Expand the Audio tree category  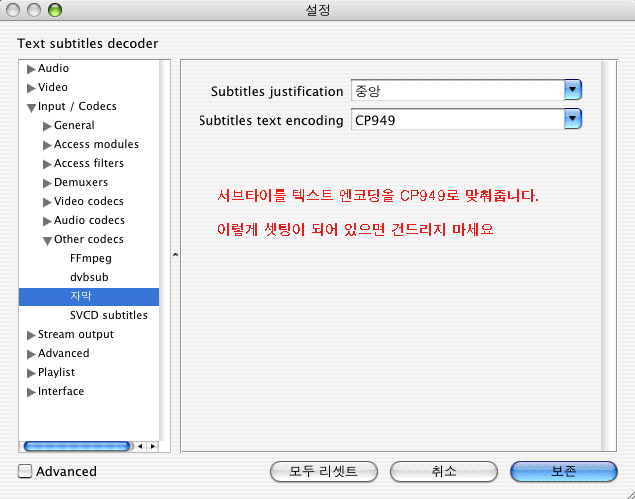point(31,69)
